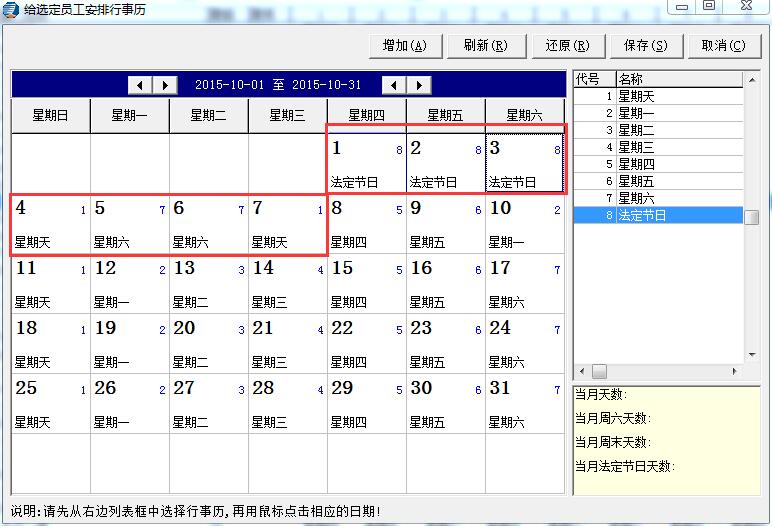
Task: Save with the 保存(S) button
Action: (x=645, y=46)
